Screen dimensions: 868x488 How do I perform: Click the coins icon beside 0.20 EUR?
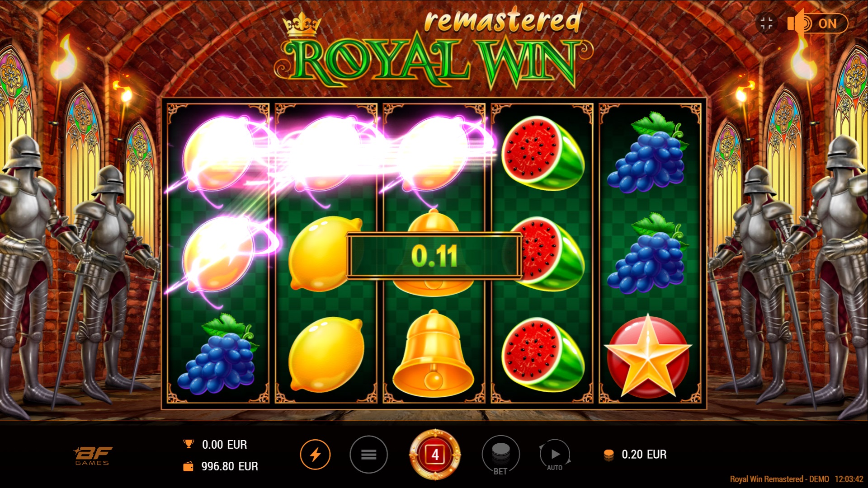[x=609, y=455]
